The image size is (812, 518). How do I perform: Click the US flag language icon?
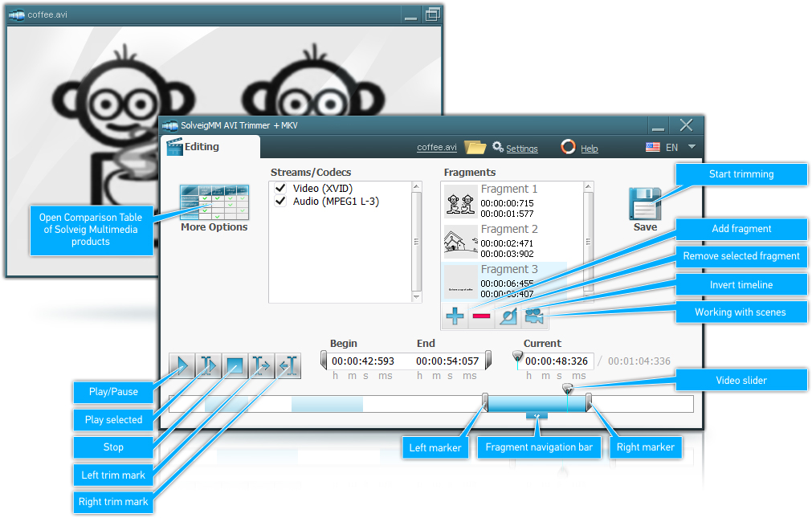tap(652, 147)
